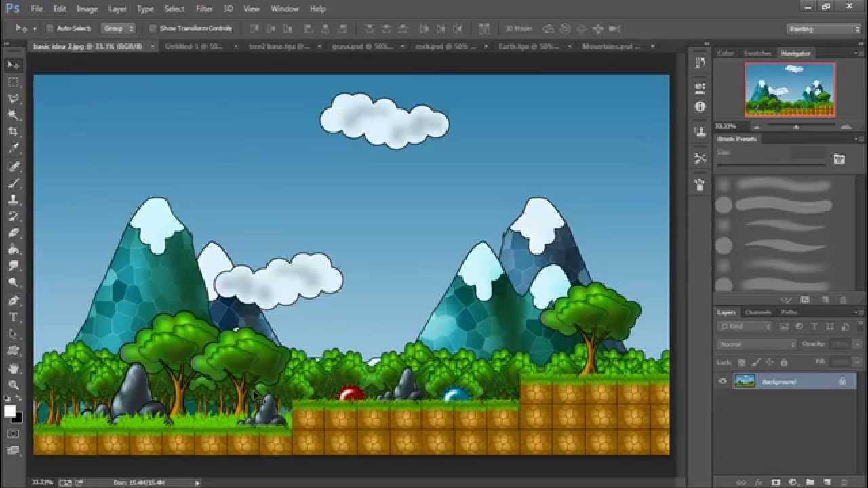
Task: Select the Healing Brush tool
Action: tap(14, 166)
